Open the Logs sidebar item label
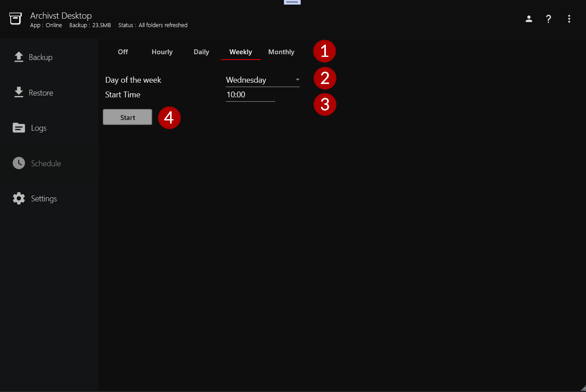Screen dimensions: 586x392 coord(39,128)
